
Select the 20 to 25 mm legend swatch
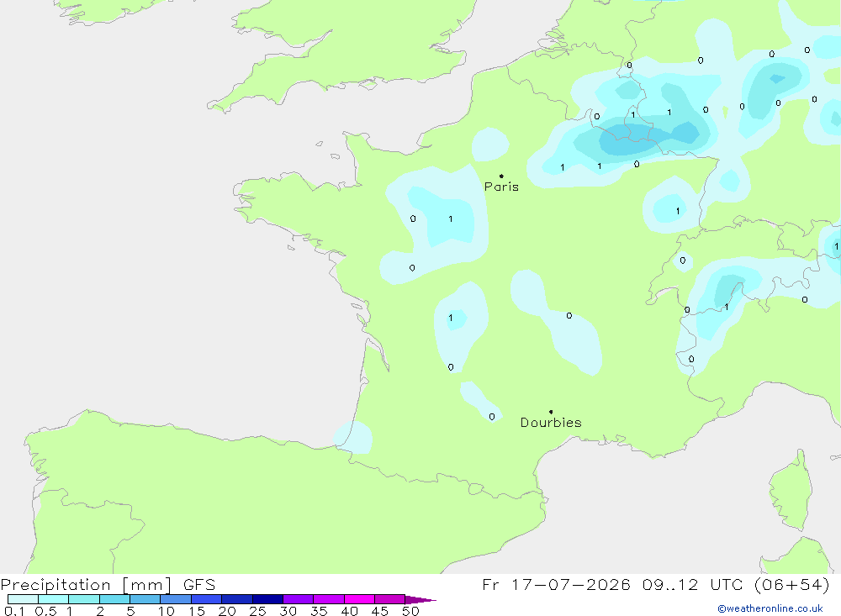coord(236,599)
